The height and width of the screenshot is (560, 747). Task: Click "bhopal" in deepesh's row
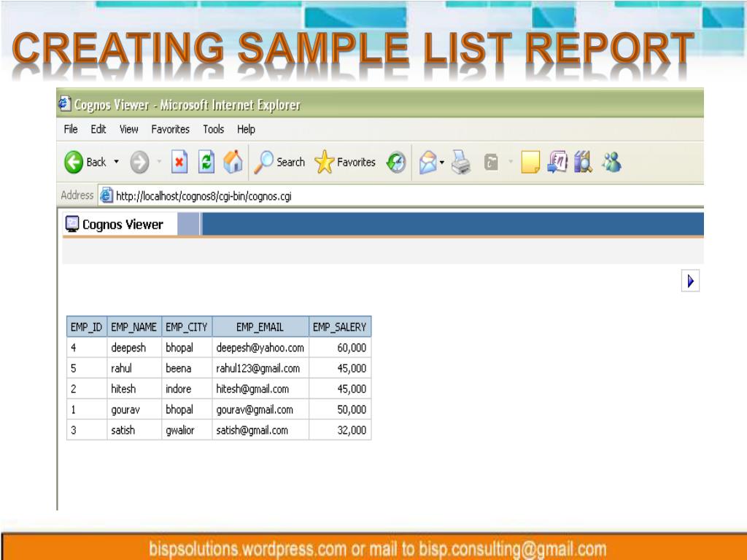click(179, 348)
